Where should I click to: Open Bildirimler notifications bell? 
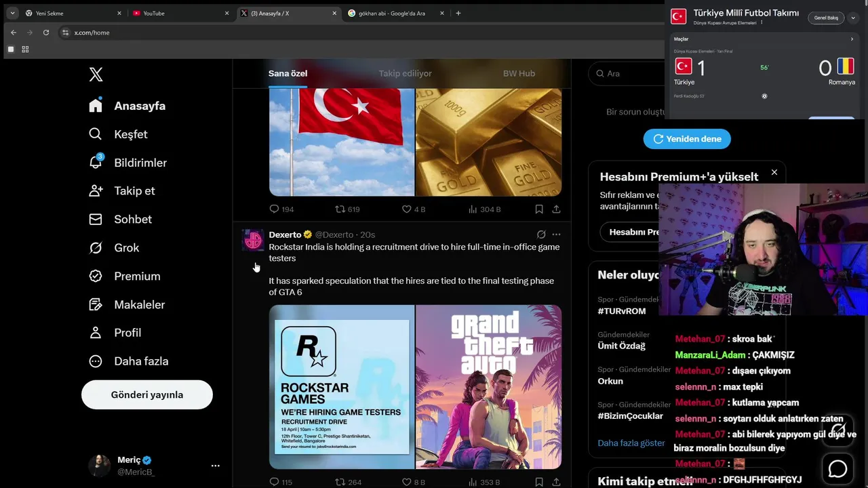127,163
